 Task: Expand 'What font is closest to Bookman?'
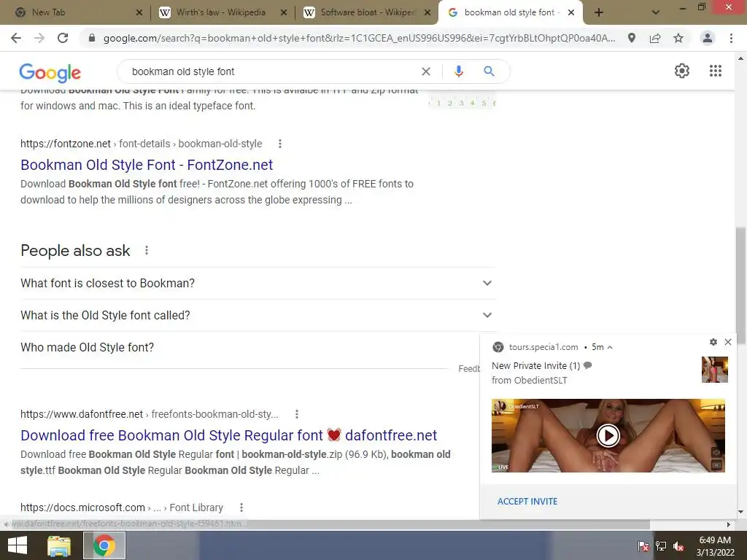pyautogui.click(x=258, y=284)
